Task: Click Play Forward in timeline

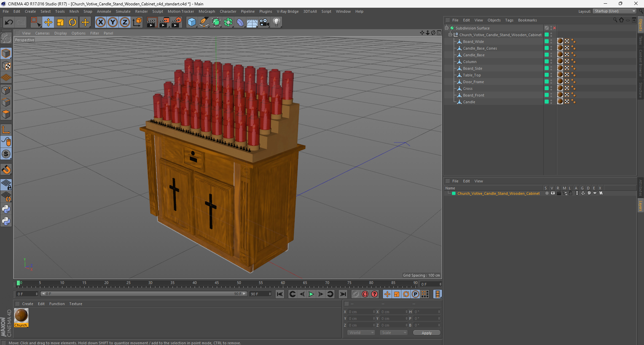Action: tap(311, 294)
